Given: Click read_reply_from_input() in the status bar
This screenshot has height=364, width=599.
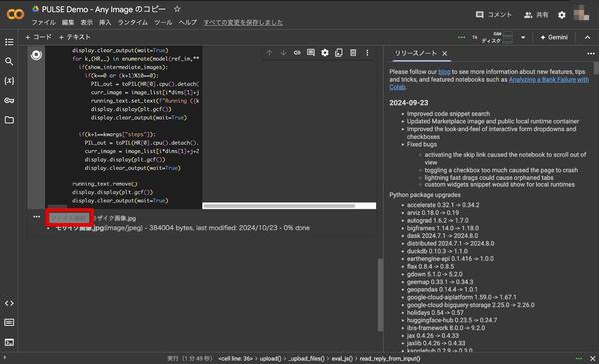Looking at the screenshot, I should [x=390, y=359].
